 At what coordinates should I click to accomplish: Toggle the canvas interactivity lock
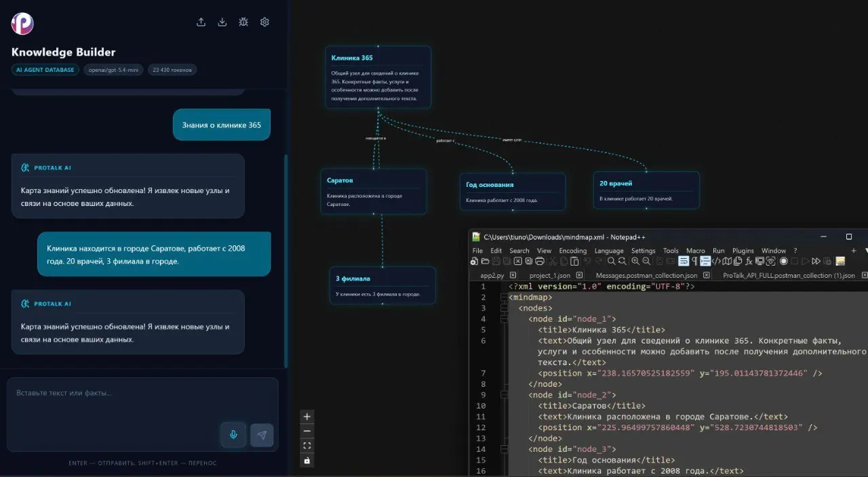(307, 461)
